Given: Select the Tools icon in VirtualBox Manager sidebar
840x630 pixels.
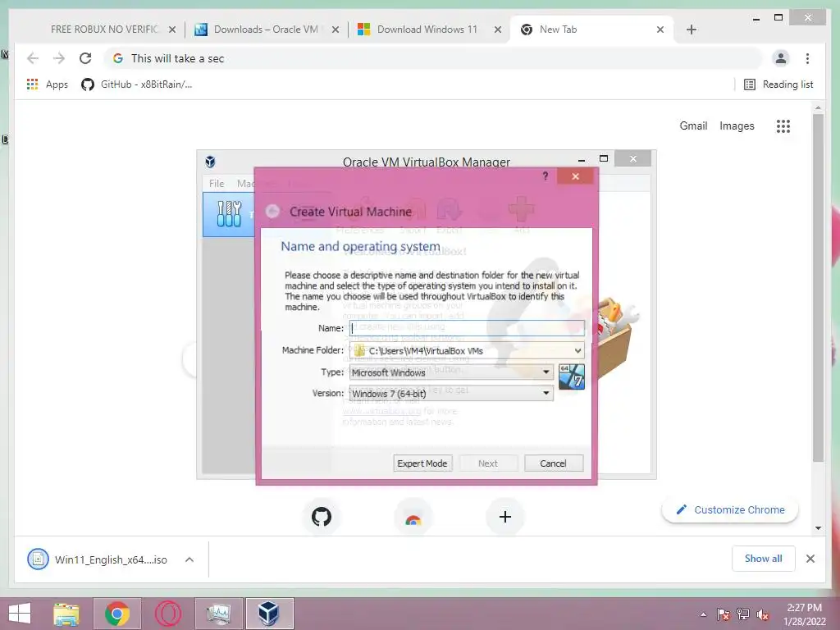Looking at the screenshot, I should 230,214.
